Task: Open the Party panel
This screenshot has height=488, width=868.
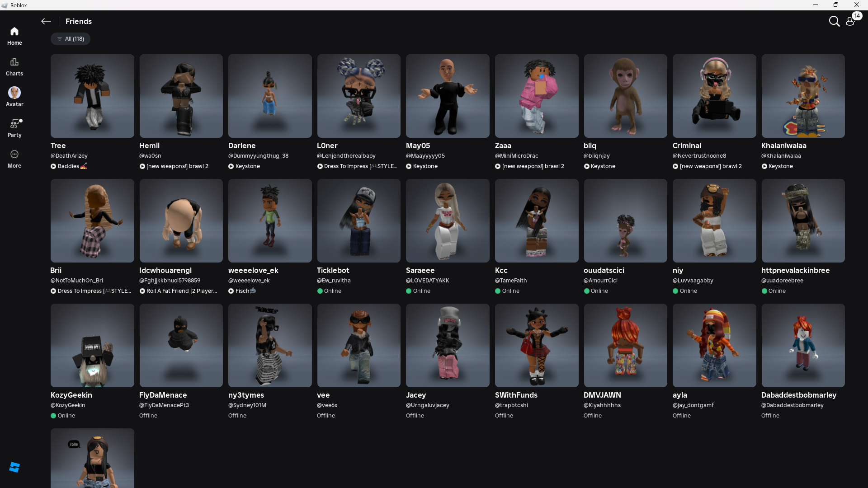Action: [14, 124]
